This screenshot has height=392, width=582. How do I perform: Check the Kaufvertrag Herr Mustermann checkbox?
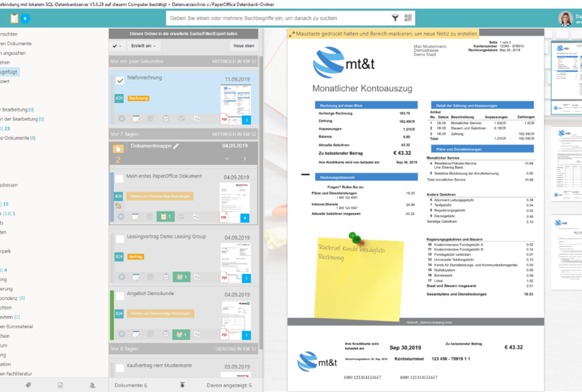pyautogui.click(x=121, y=367)
